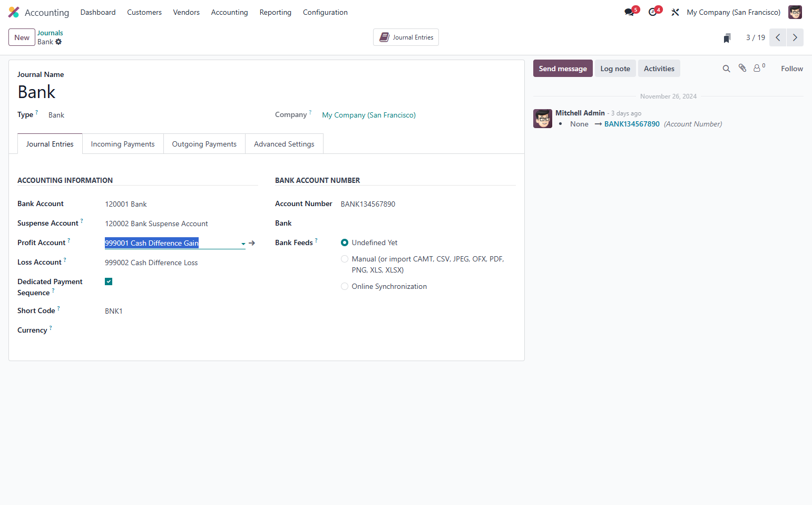Go to the previous record arrow

coord(778,37)
